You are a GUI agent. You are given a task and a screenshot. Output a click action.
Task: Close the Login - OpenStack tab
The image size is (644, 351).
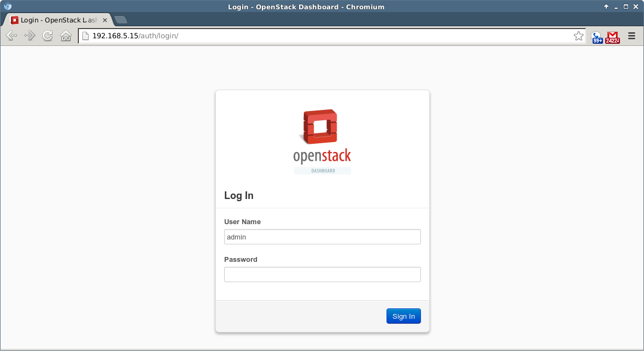point(105,20)
